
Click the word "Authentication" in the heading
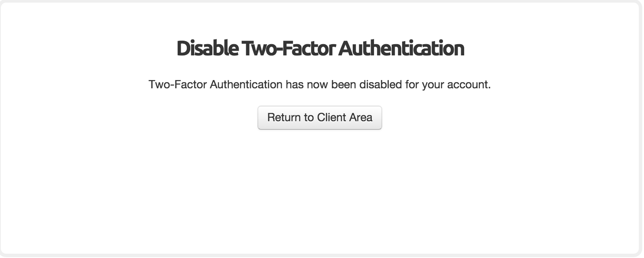(401, 48)
